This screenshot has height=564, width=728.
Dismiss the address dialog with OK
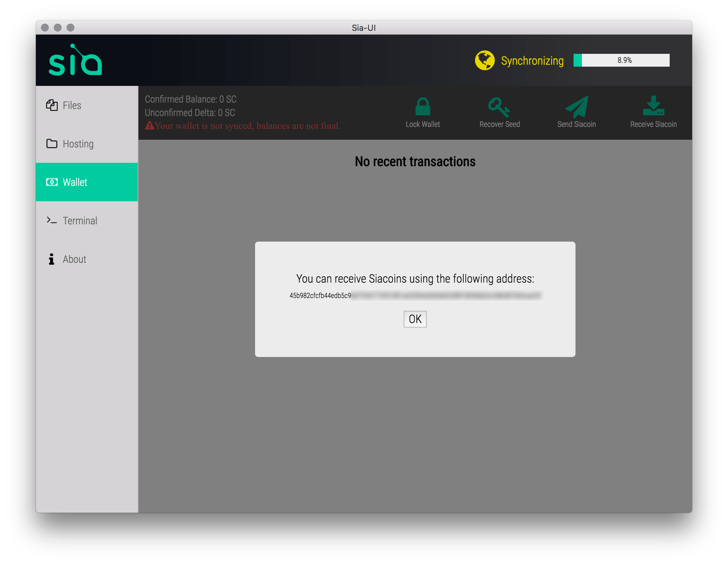coord(415,319)
